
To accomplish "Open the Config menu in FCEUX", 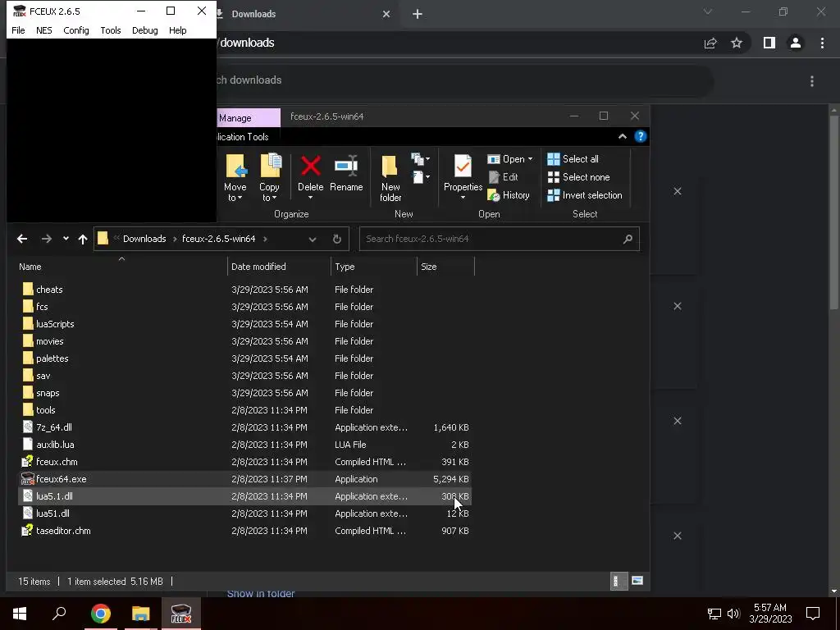I will click(76, 30).
